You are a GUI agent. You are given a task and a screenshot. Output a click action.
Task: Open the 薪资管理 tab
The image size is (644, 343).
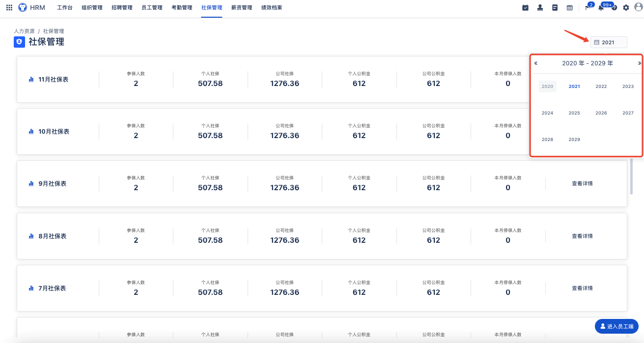point(242,8)
